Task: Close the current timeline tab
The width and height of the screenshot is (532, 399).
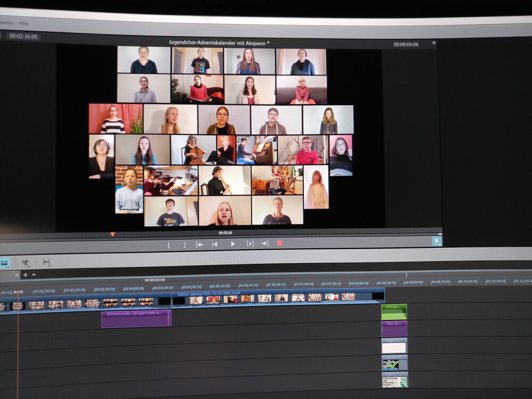Action: point(16,275)
